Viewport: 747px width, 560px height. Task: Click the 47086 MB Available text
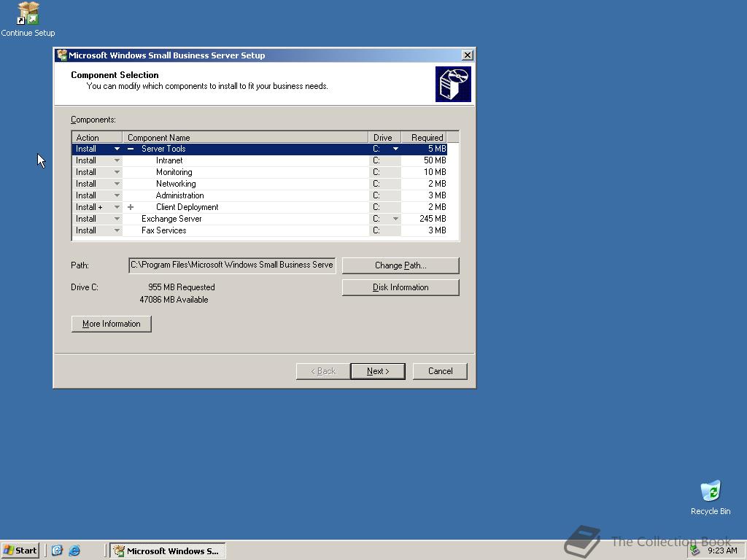[174, 300]
